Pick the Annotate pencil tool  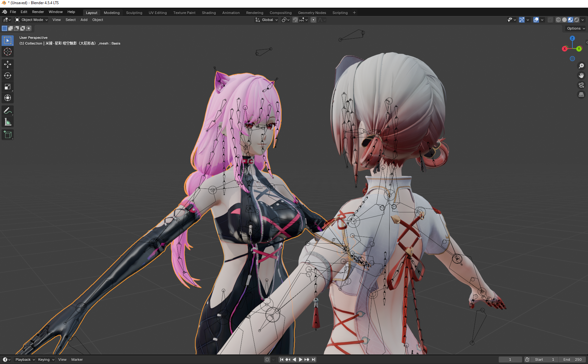pos(8,111)
